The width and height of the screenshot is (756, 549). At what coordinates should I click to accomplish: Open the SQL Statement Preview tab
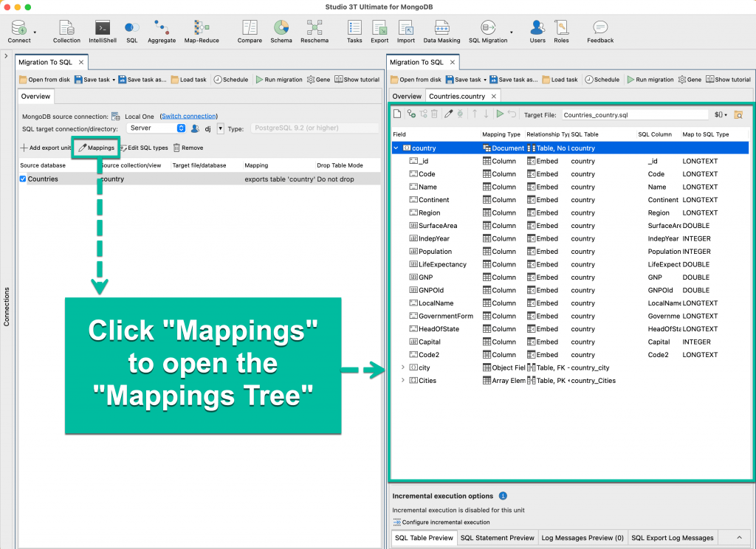tap(497, 538)
